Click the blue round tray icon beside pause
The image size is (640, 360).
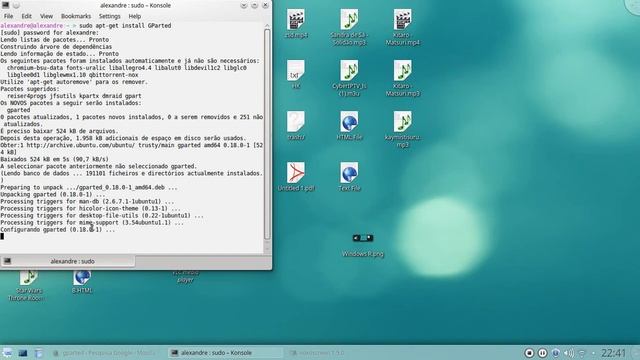point(556,353)
